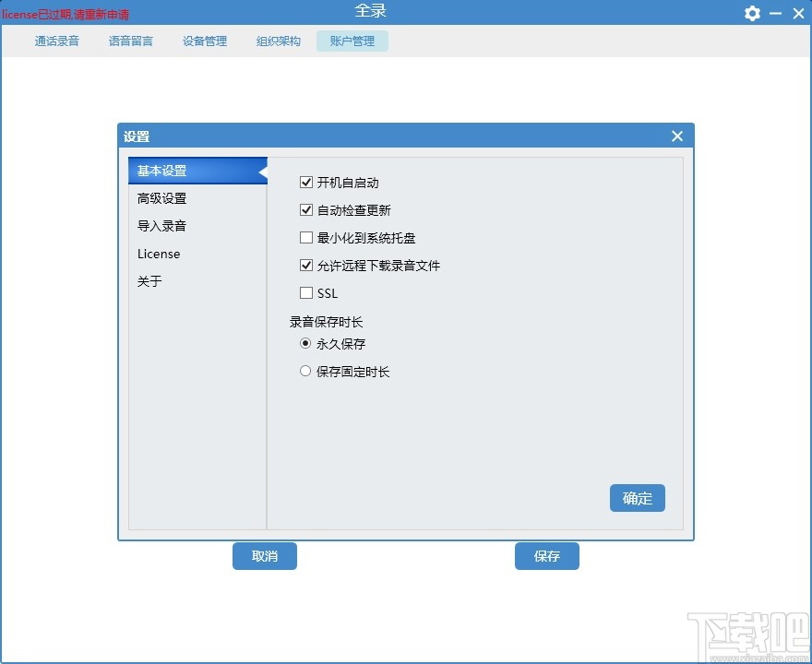Uncheck 允许远程下载录音文件
The image size is (812, 664).
(x=305, y=265)
